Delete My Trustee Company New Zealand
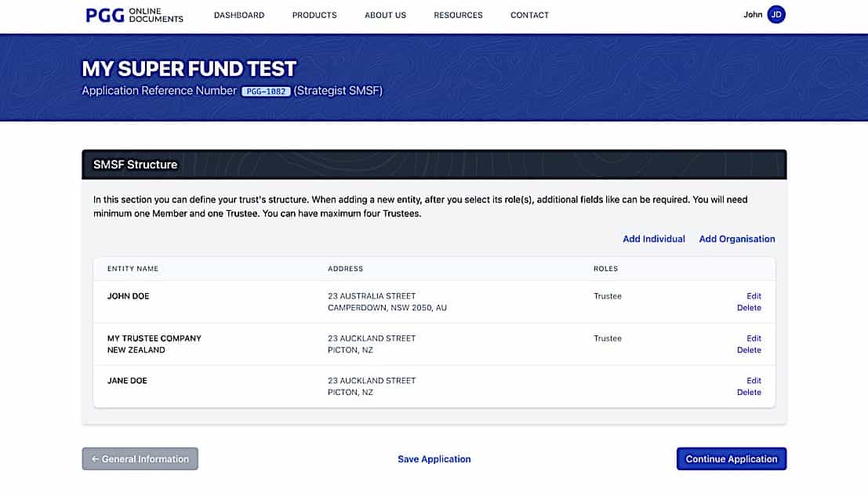The width and height of the screenshot is (868, 496). pyautogui.click(x=749, y=350)
